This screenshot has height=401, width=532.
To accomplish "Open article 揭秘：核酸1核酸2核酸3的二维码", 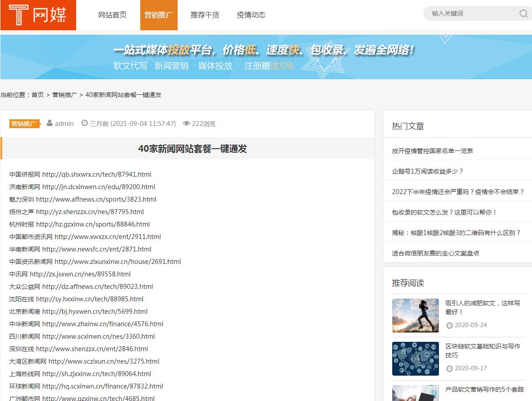I will [x=456, y=233].
